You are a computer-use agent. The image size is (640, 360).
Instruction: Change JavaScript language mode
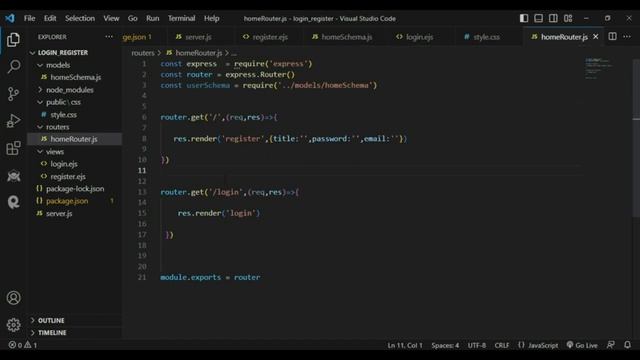click(543, 345)
